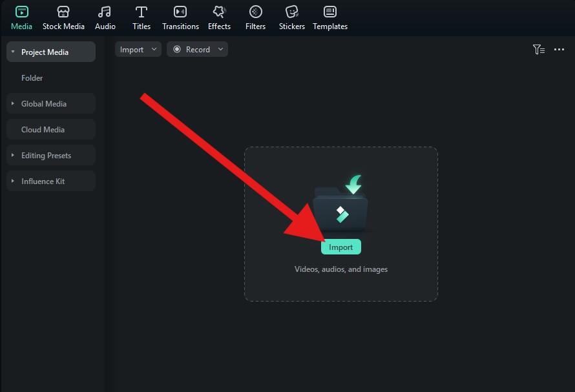Collapse the Project Media tree arrow
This screenshot has height=392, width=575.
pos(13,52)
